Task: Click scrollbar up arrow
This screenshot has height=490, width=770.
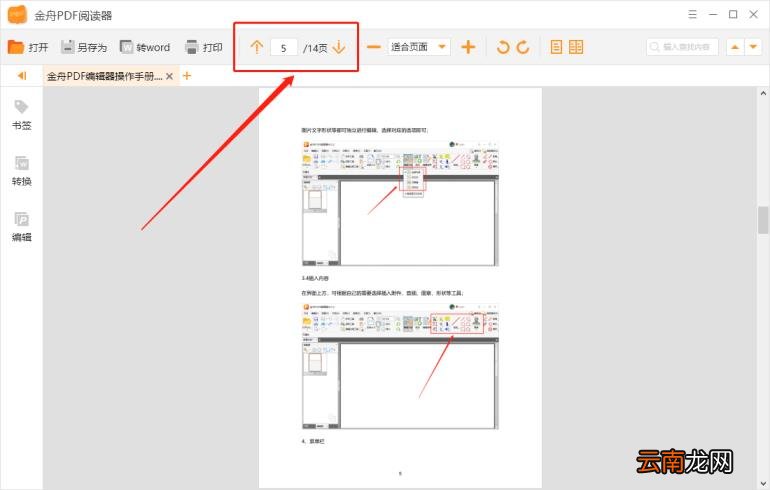Action: 763,93
